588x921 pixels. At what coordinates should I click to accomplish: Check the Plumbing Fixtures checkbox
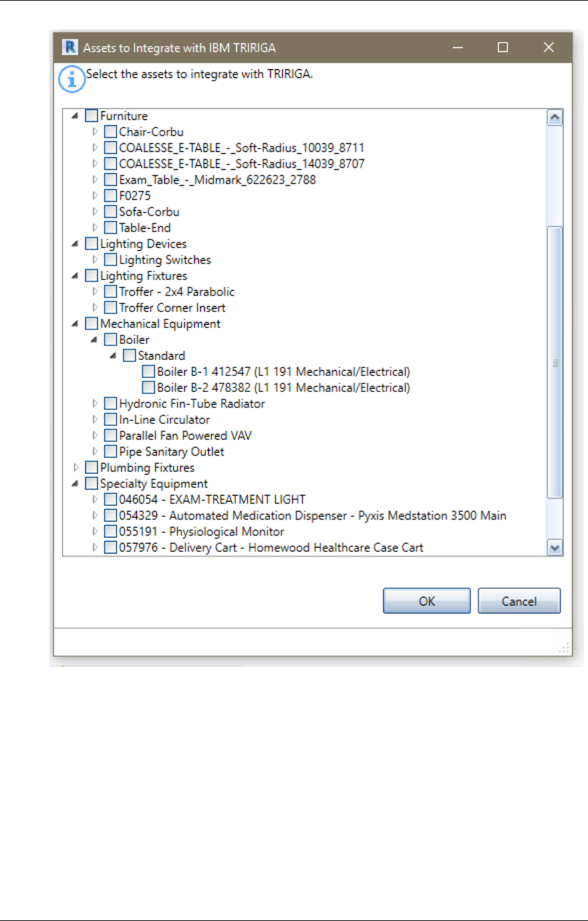92,467
